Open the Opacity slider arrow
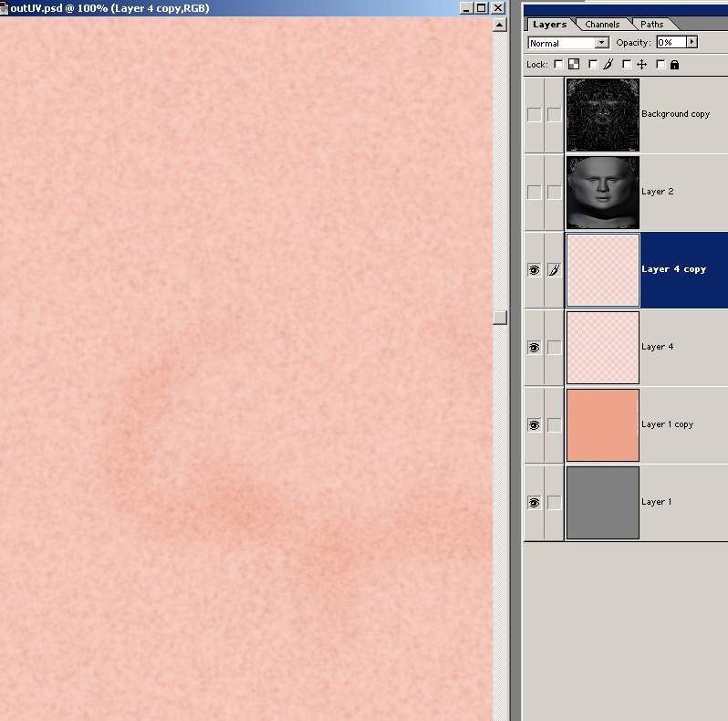 click(692, 43)
